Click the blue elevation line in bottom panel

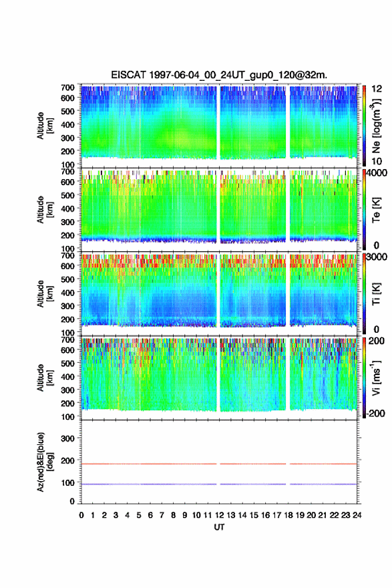click(219, 484)
